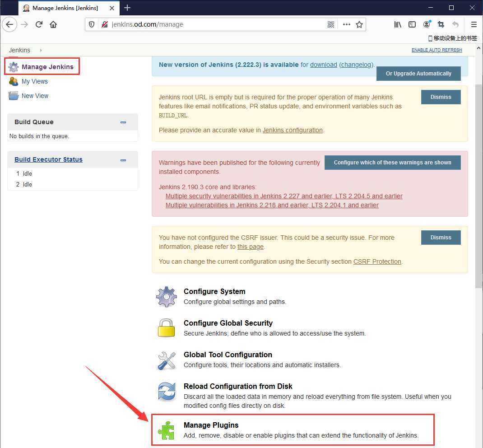Toggle the browser sidebar icon
The height and width of the screenshot is (448, 483).
[x=412, y=24]
